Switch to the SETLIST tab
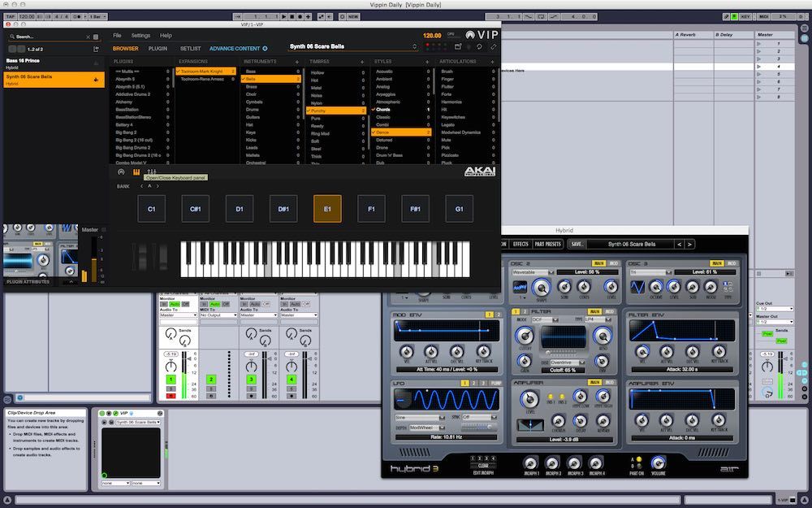Image resolution: width=812 pixels, height=508 pixels. [x=190, y=48]
